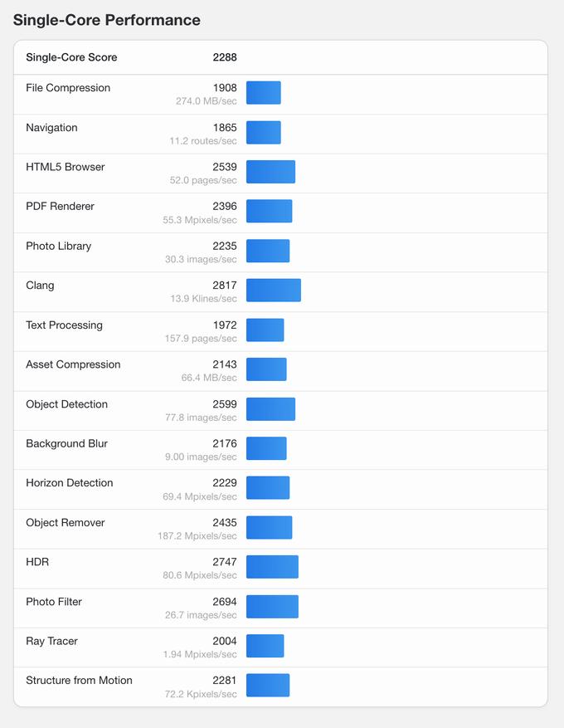Image resolution: width=564 pixels, height=728 pixels.
Task: Click the Object Remover label
Action: (66, 522)
